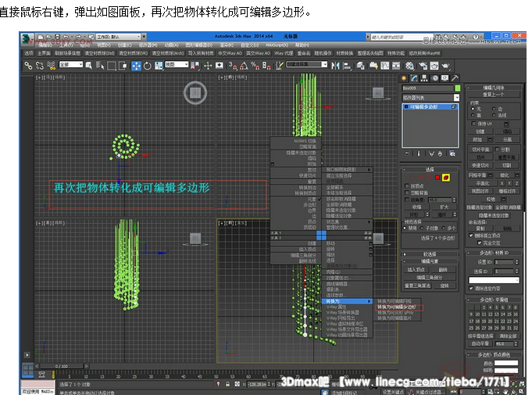Click the Select by Name icon
This screenshot has height=395, width=532.
(x=100, y=66)
